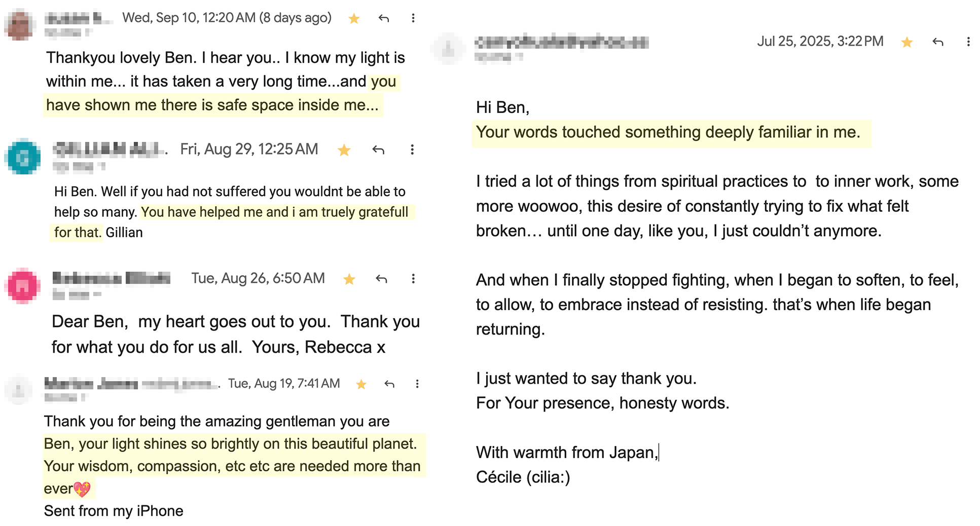This screenshot has width=980, height=526.
Task: Click the "Jul 25, 2025, 3:22 PM" timestamp
Action: coord(820,41)
